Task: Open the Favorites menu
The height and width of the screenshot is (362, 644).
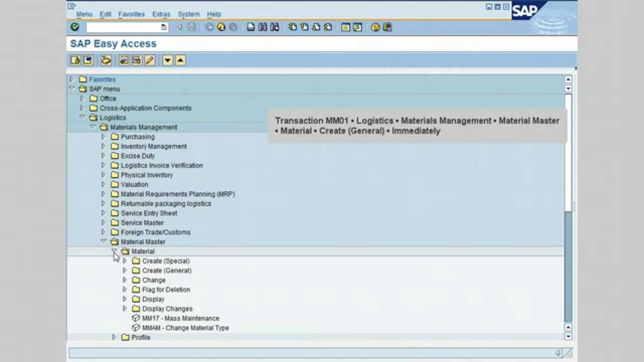Action: tap(131, 14)
